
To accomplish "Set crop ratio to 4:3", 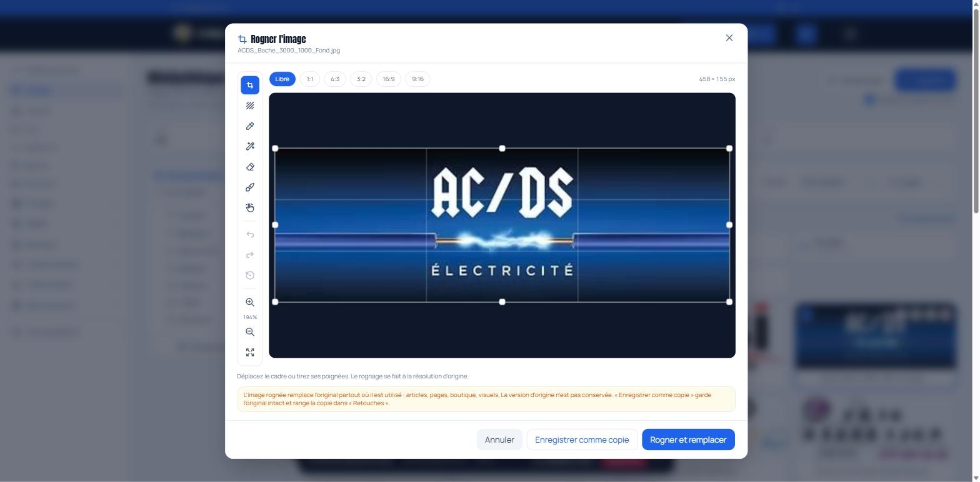I will 335,79.
